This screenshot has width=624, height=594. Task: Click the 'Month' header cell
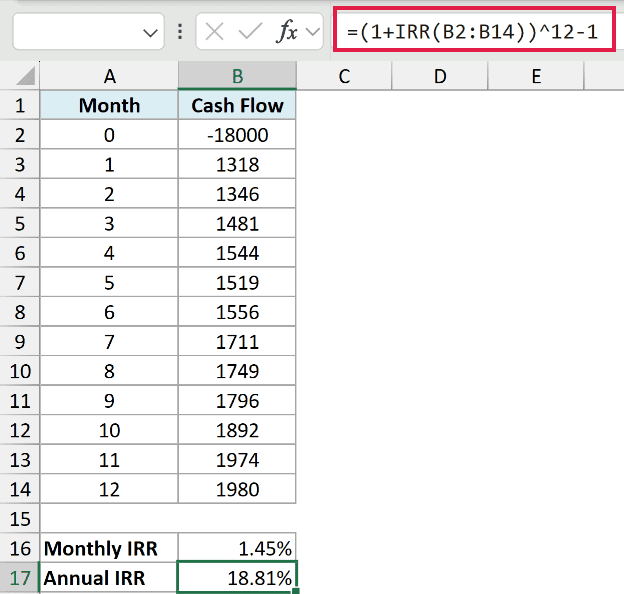(109, 105)
